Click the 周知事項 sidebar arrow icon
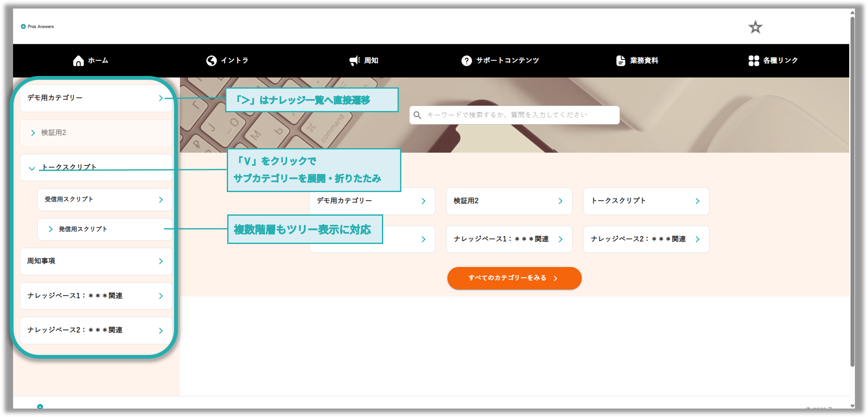 (x=161, y=261)
